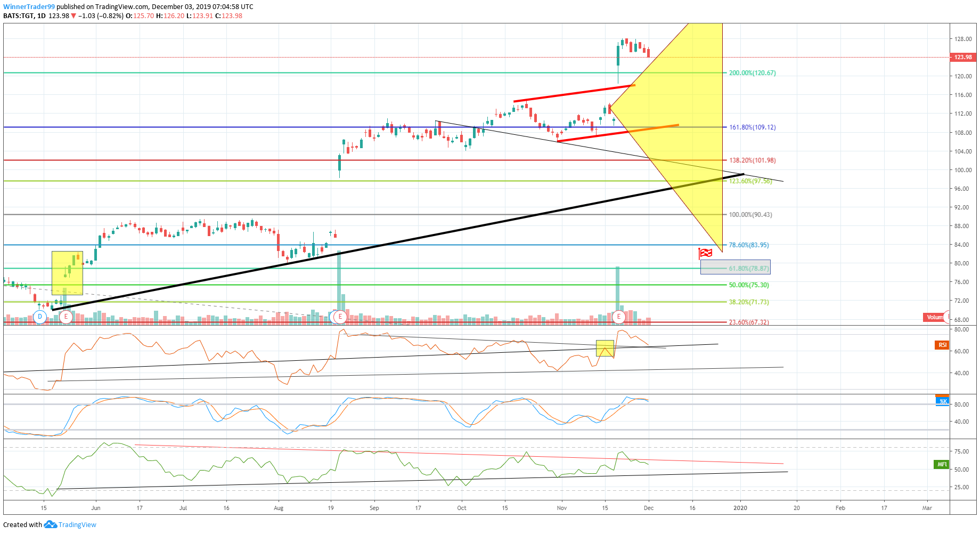Click the MFI indicator label
The image size is (980, 534).
942,464
